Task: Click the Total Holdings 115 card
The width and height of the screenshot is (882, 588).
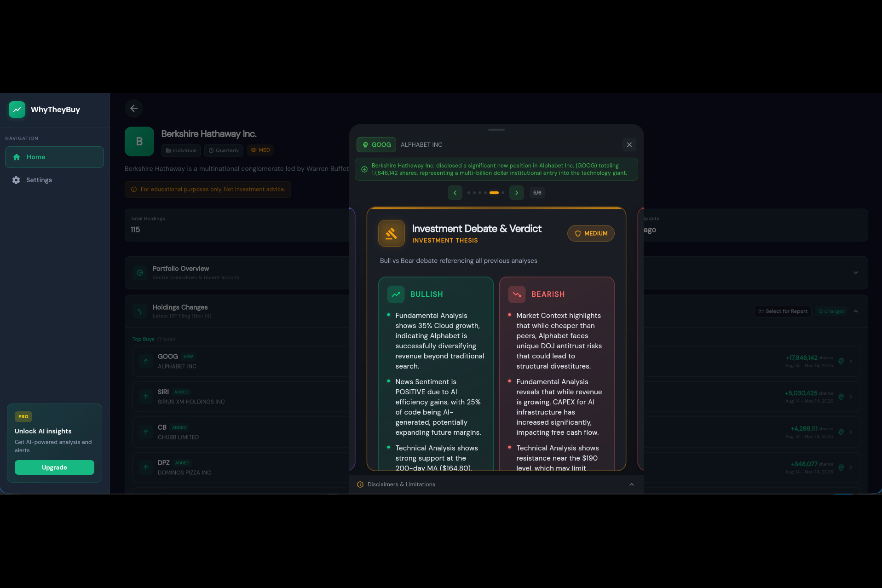Action: tap(237, 225)
